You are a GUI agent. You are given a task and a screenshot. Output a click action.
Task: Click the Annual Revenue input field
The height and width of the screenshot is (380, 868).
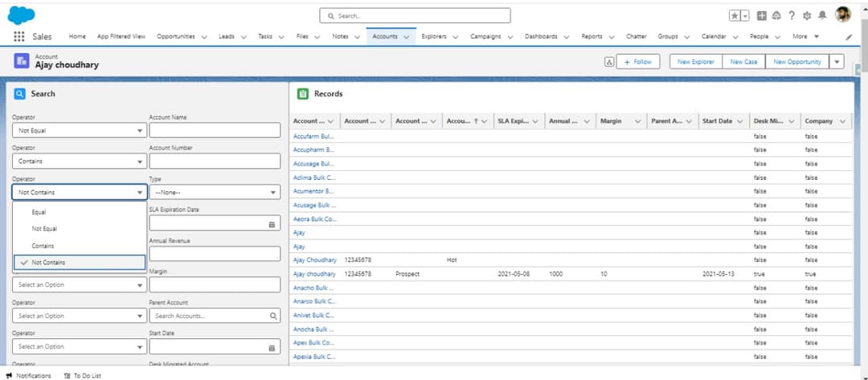point(215,254)
